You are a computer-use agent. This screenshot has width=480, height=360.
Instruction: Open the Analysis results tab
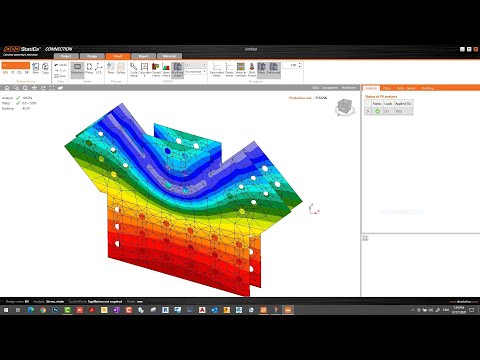(371, 88)
